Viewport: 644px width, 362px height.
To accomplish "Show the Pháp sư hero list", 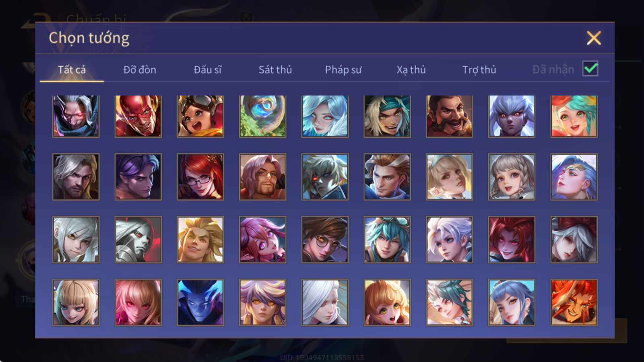I will click(x=343, y=70).
